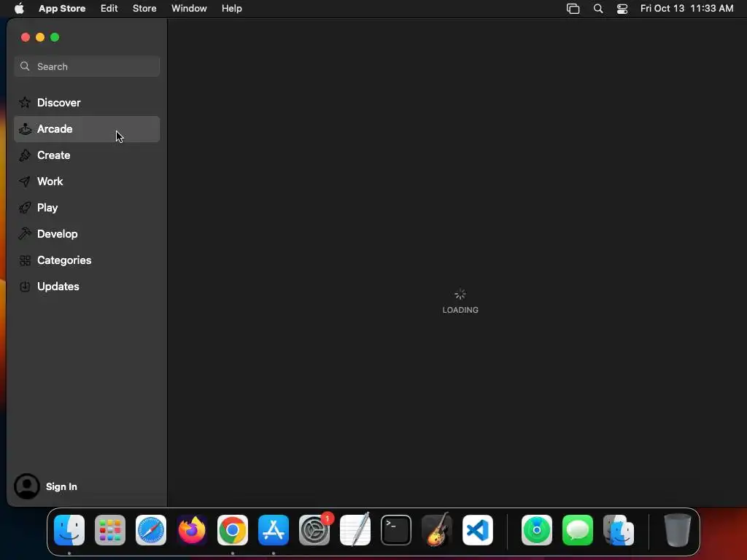This screenshot has width=747, height=560.
Task: Go to the Create label
Action: coord(54,155)
